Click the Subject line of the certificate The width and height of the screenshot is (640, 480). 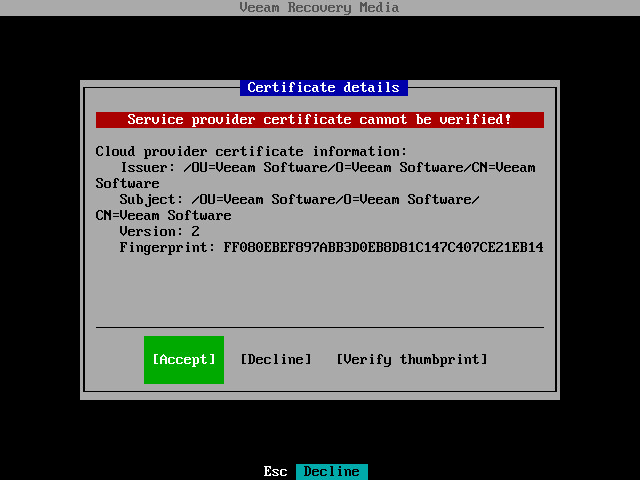click(x=287, y=207)
